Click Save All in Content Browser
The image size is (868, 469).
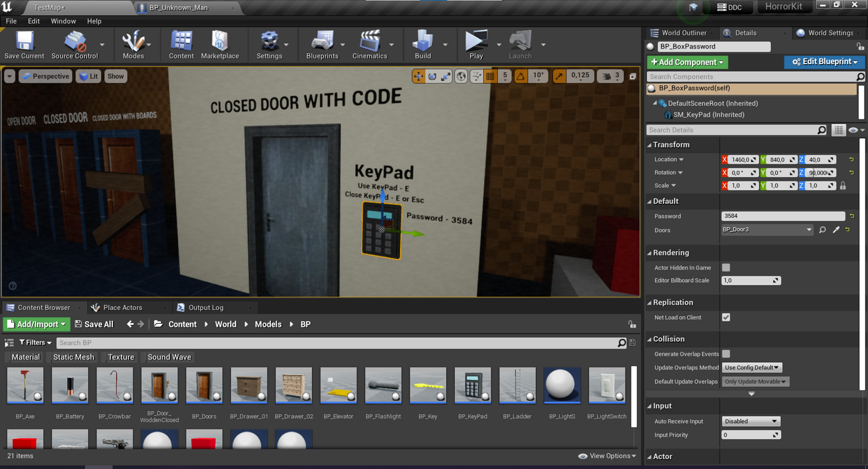tap(94, 324)
